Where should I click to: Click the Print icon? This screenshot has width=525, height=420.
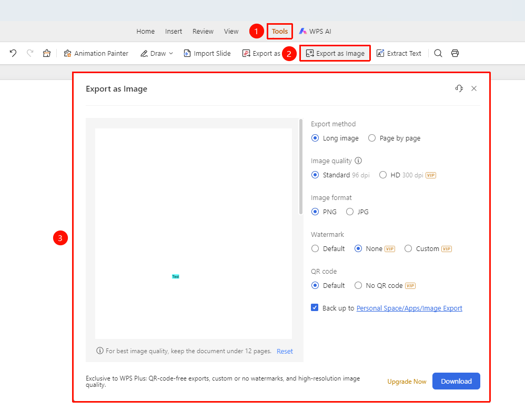[x=455, y=53]
